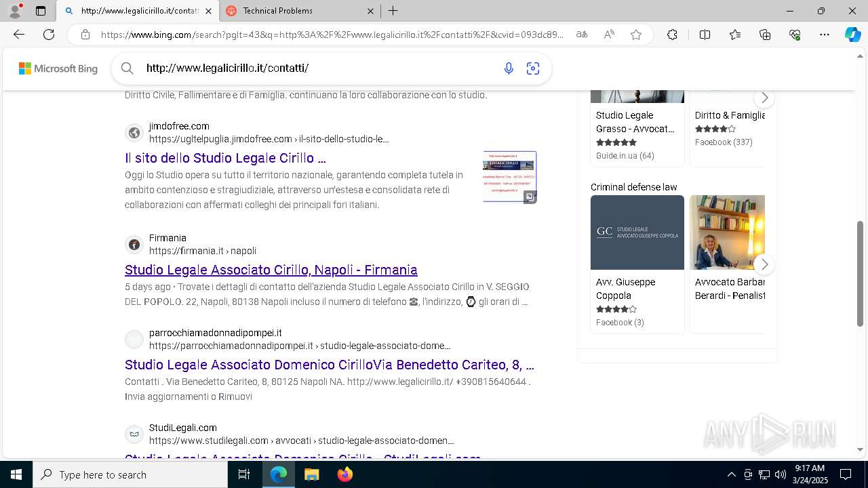Toggle the split screen icon

705,35
